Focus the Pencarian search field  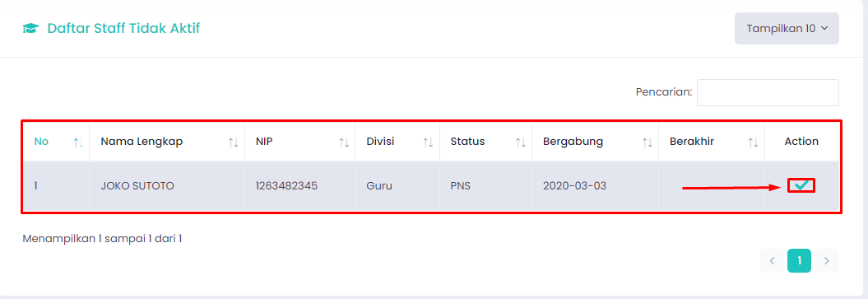coord(768,92)
